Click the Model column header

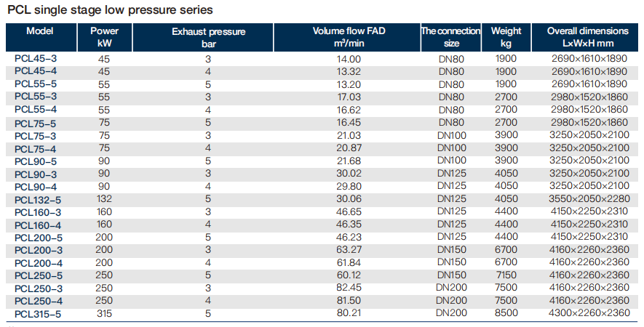[41, 37]
